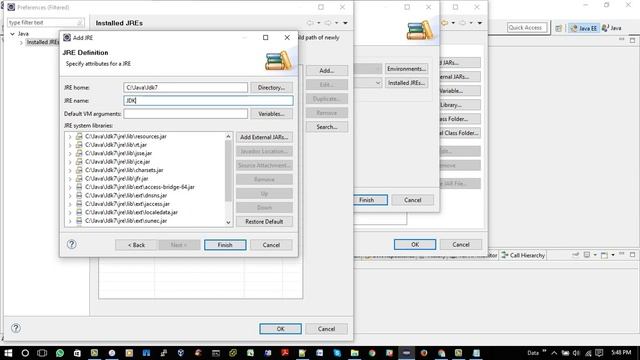Click Environments... button in middle dialog
The width and height of the screenshot is (640, 360).
click(x=407, y=69)
